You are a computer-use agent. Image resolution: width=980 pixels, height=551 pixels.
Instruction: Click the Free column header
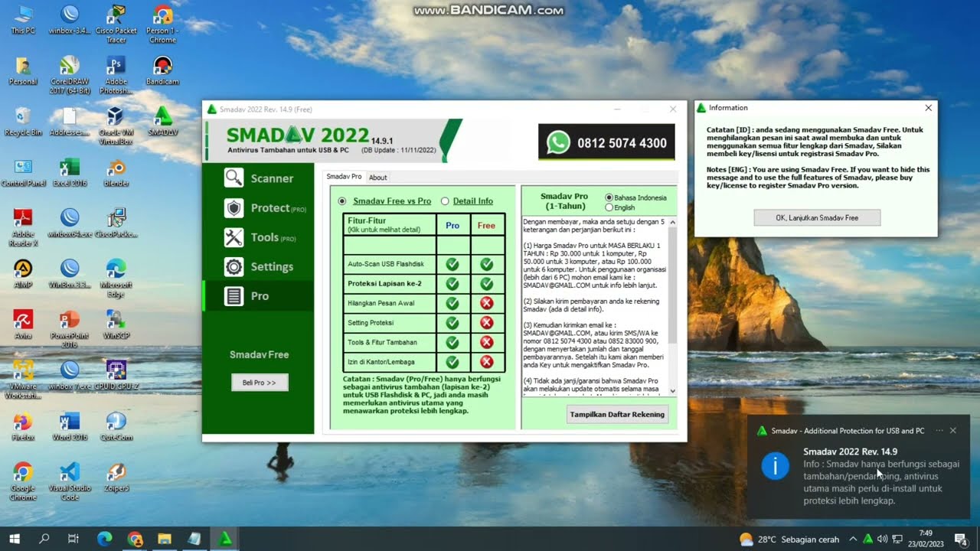pyautogui.click(x=486, y=225)
